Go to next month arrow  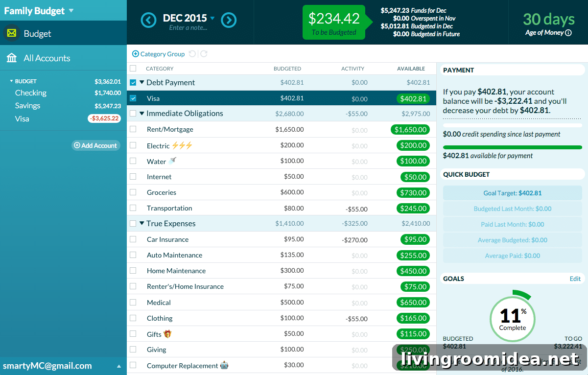tap(229, 20)
